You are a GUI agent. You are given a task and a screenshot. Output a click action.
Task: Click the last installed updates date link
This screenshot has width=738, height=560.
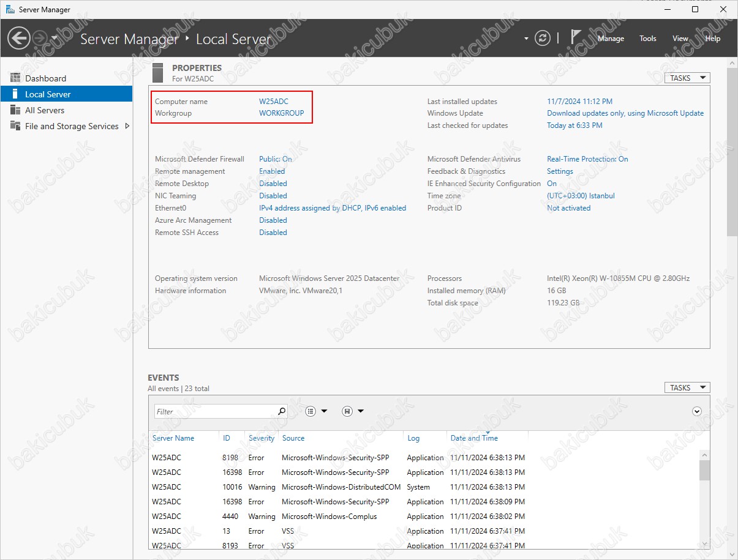pos(579,102)
